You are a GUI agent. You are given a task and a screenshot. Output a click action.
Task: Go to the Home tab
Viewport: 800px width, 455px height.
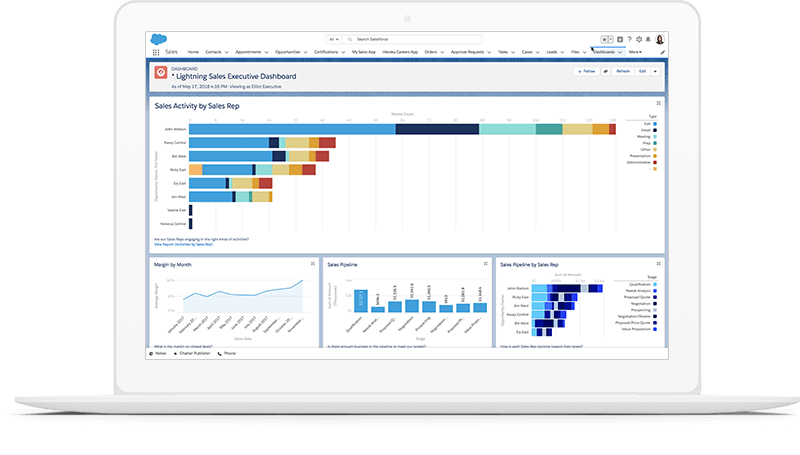coord(193,51)
